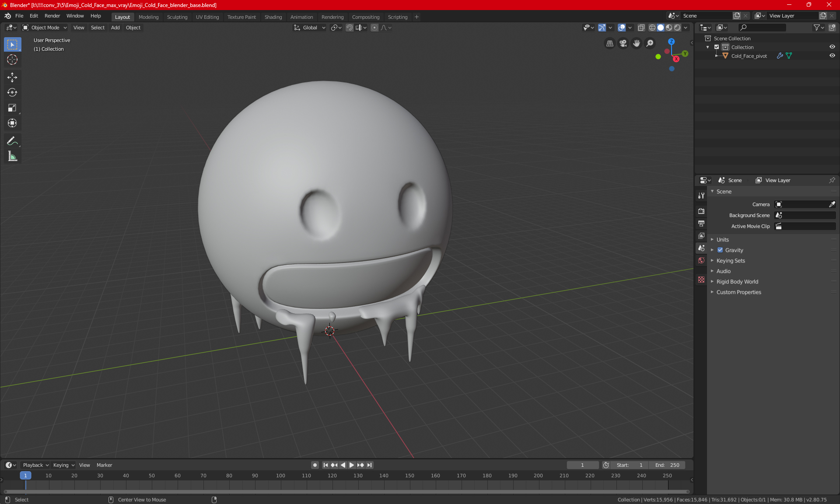Open the Texture properties tab

coord(701,280)
